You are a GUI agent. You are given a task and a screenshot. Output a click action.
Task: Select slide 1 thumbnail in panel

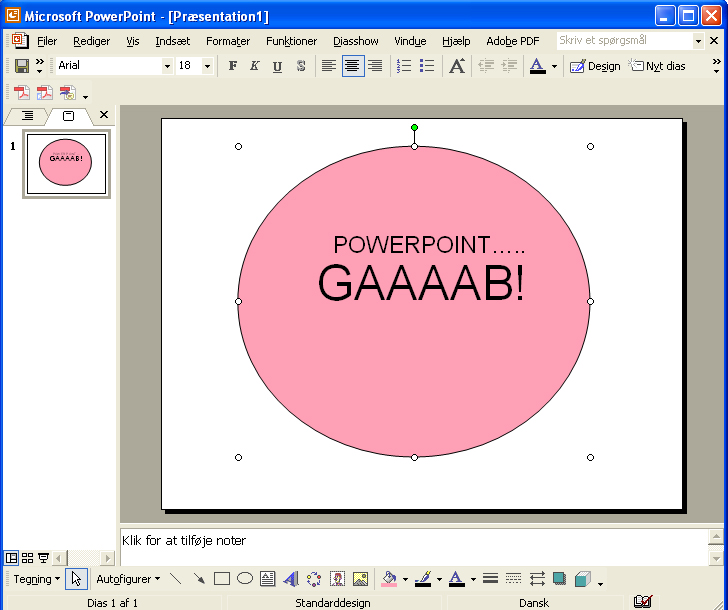[x=66, y=164]
